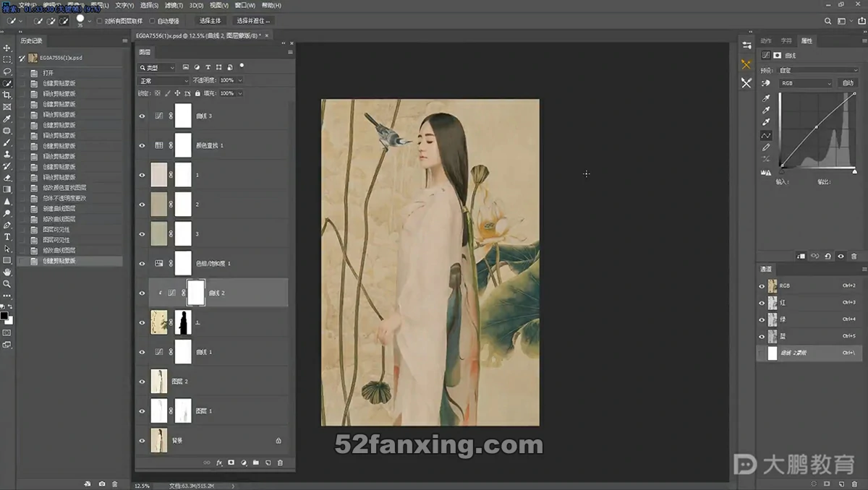
Task: Select the Type tool
Action: point(7,236)
